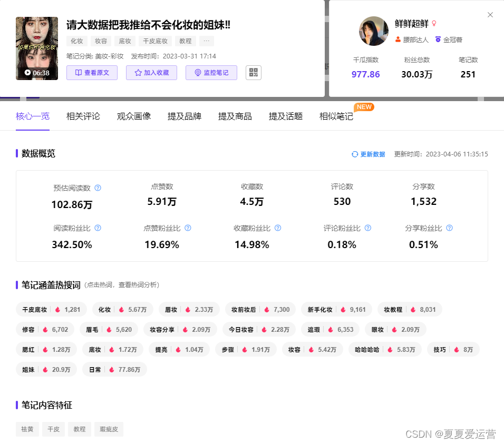Open hot word 眉毛 5,620
This screenshot has height=444, width=504.
tap(109, 329)
